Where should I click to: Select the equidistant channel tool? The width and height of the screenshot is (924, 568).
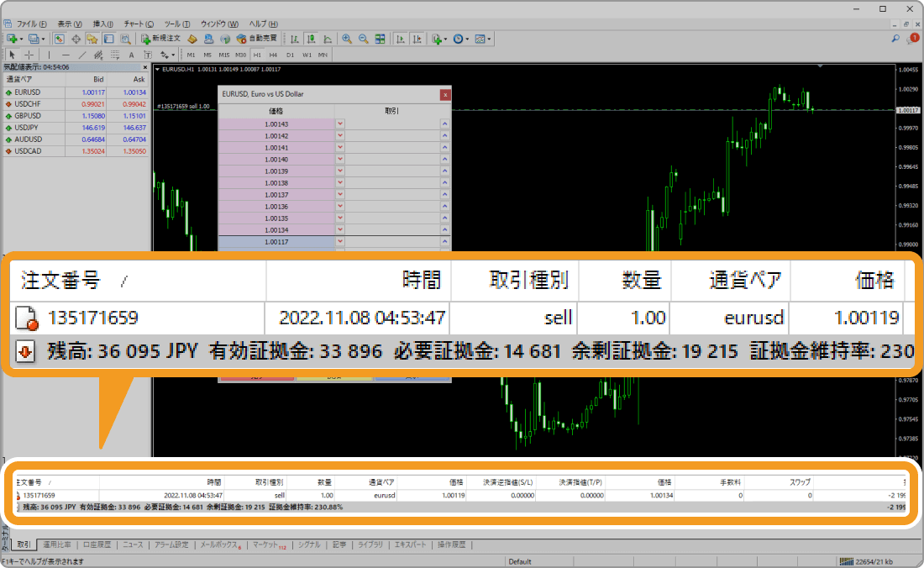pos(98,55)
